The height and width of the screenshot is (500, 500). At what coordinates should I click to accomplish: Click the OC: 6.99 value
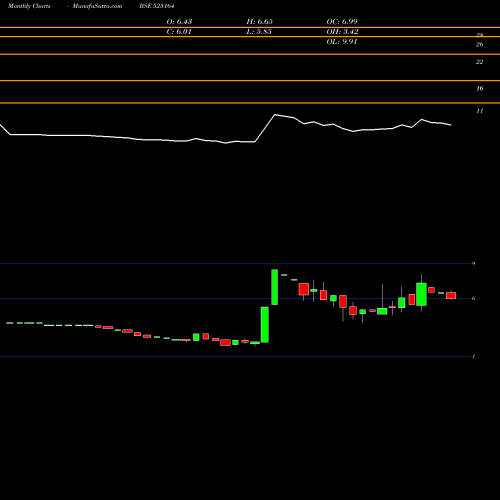point(342,22)
